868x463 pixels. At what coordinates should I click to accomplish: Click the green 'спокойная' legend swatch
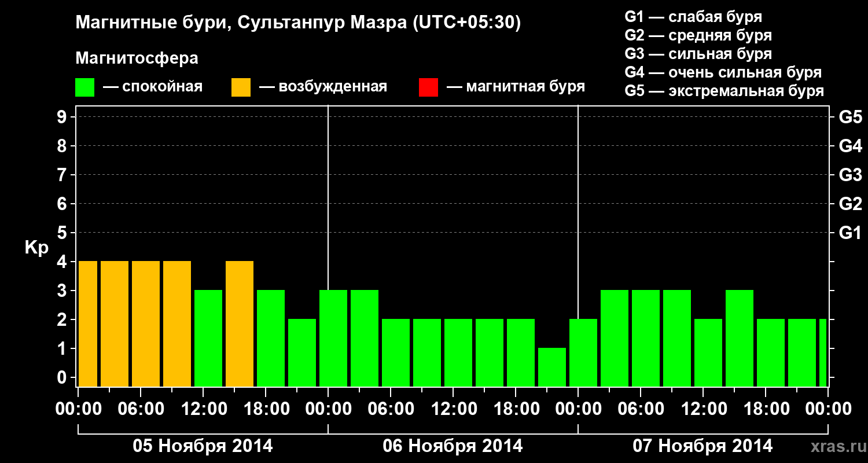point(85,87)
